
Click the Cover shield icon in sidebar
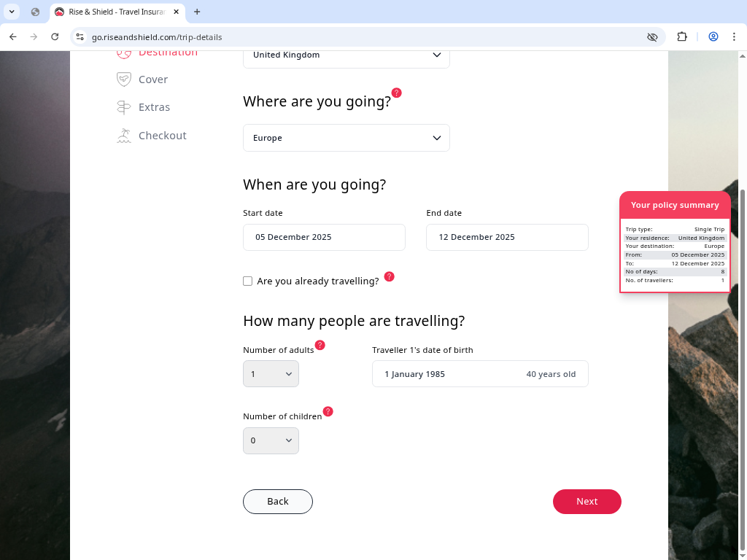click(124, 79)
